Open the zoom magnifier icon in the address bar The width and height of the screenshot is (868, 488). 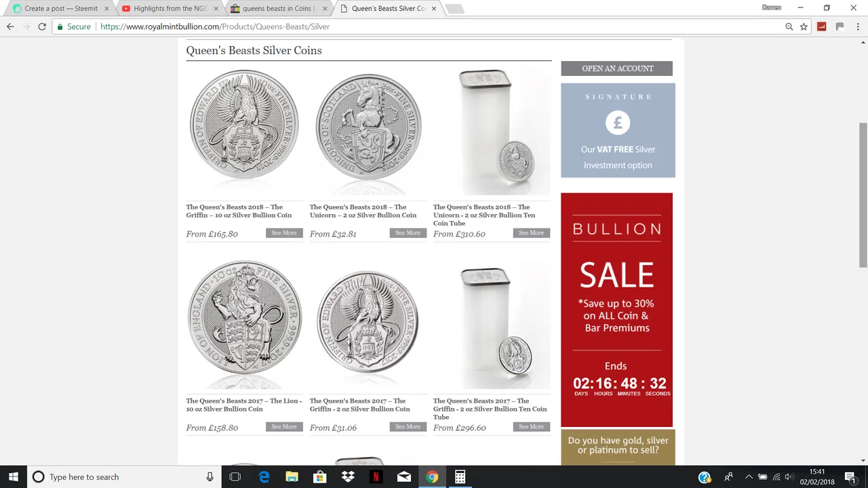pyautogui.click(x=789, y=26)
